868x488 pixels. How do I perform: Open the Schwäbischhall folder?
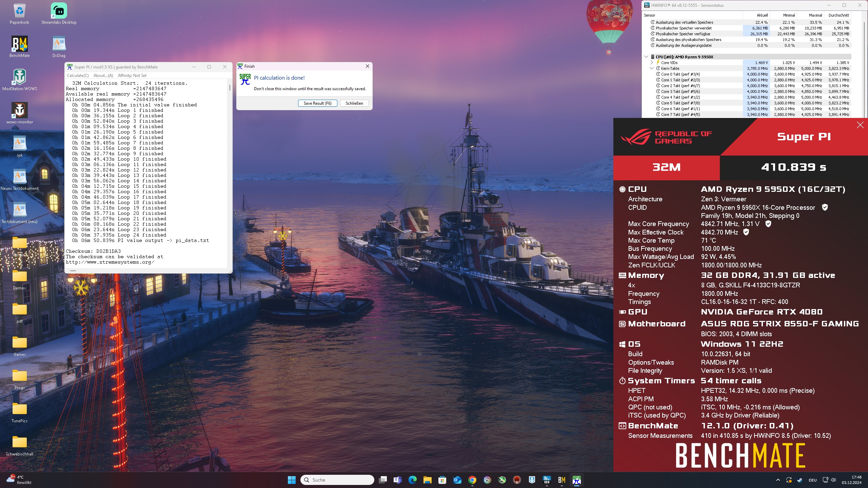pos(19,445)
